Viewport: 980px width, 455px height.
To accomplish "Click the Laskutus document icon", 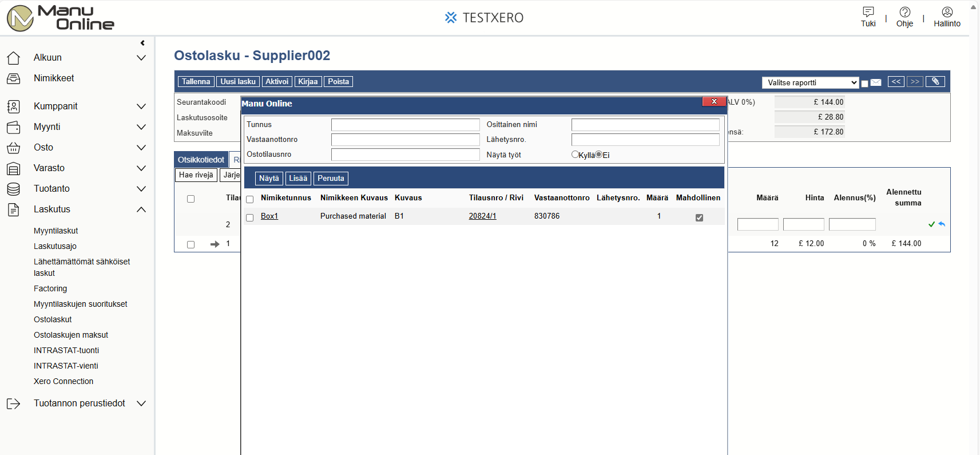I will point(13,209).
